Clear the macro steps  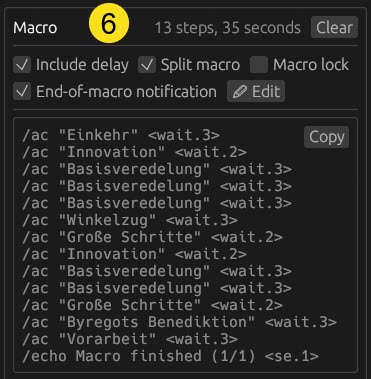pos(334,27)
